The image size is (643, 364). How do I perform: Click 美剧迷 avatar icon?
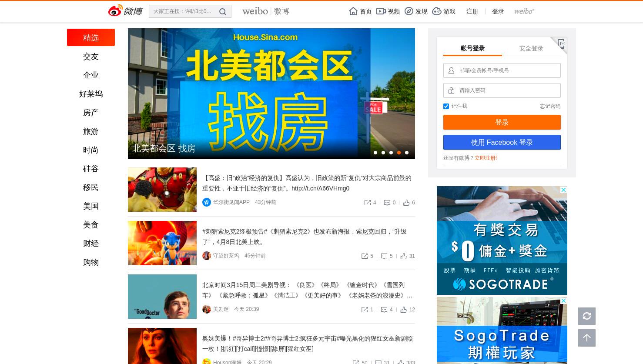point(207,309)
